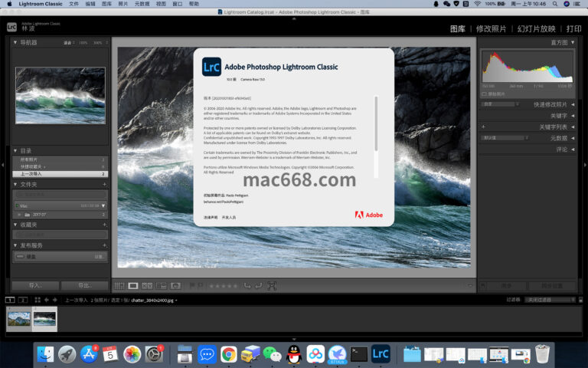Go forward with filmstrip right arrow
The height and width of the screenshot is (368, 588).
coord(55,300)
